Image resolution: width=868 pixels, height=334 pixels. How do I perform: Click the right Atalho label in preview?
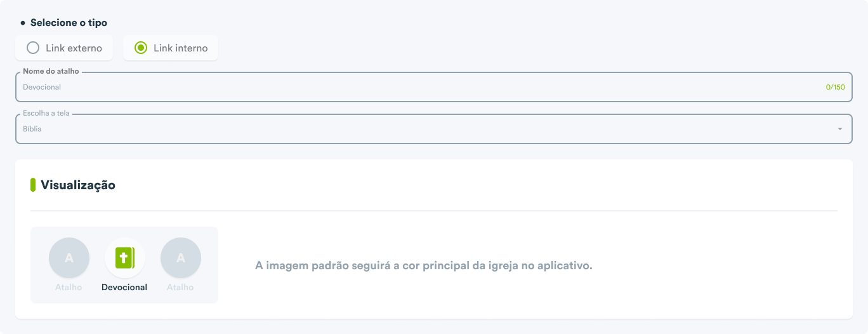pos(180,287)
